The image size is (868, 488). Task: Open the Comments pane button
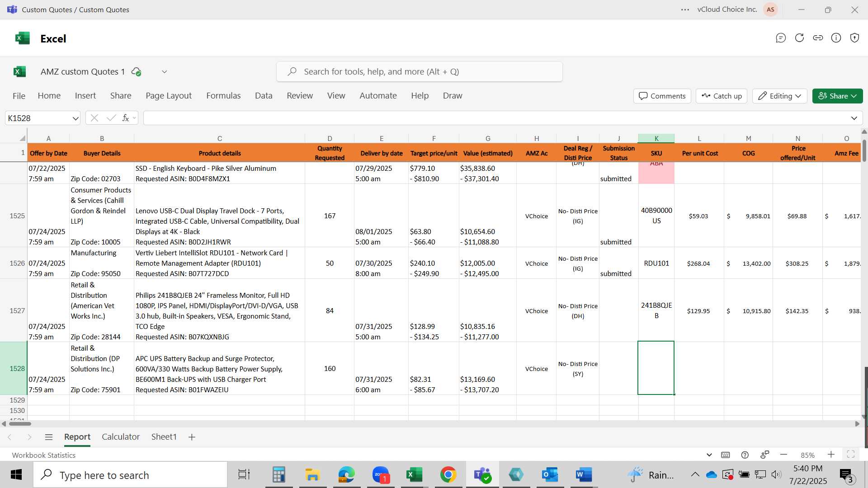[662, 96]
